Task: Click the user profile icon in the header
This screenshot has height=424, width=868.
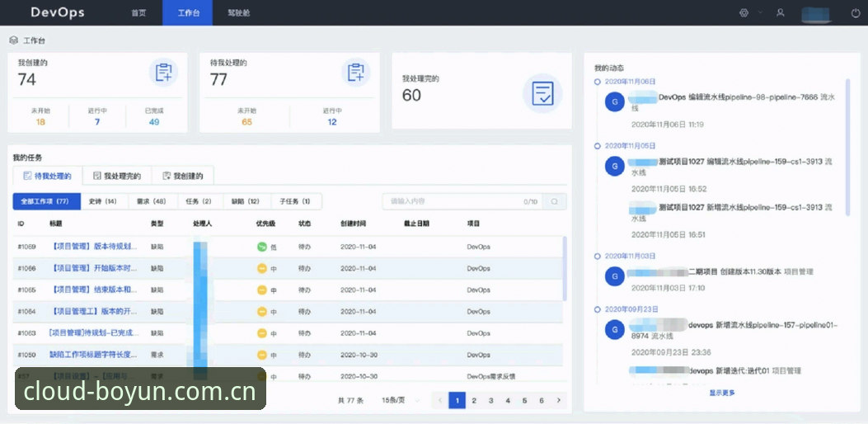Action: (x=781, y=12)
